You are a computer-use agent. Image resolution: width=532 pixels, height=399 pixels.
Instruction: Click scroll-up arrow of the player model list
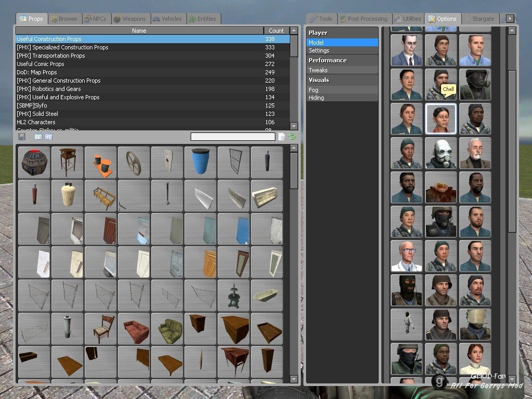point(512,31)
